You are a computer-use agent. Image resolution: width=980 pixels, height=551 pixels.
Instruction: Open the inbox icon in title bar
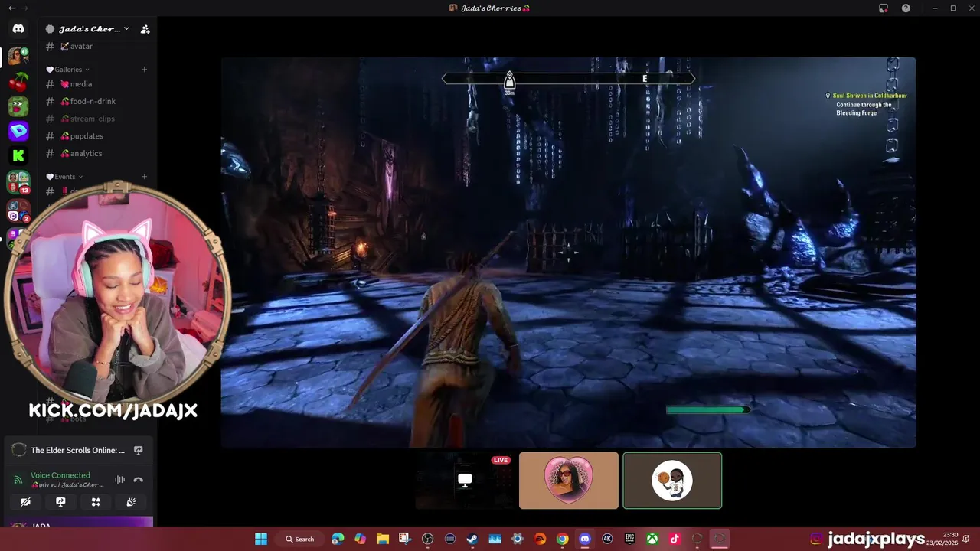point(884,8)
